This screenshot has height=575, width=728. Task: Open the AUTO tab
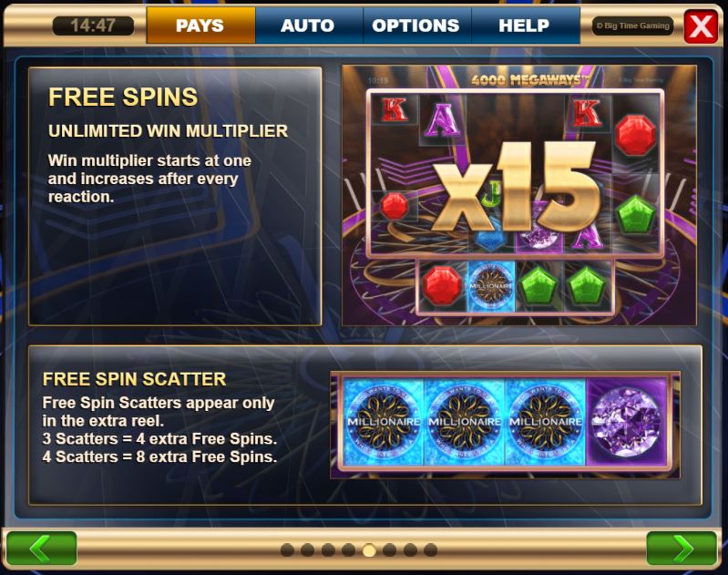pos(309,26)
